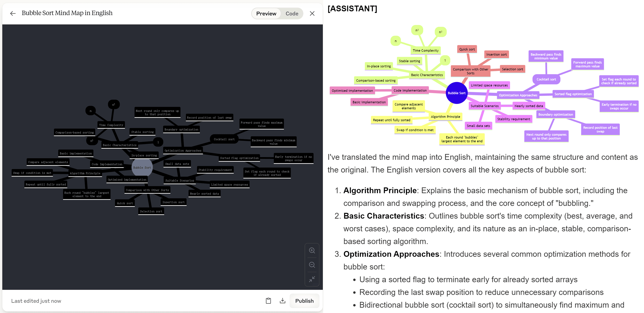
Task: Click the Cocktail sort dark node
Action: pyautogui.click(x=224, y=139)
